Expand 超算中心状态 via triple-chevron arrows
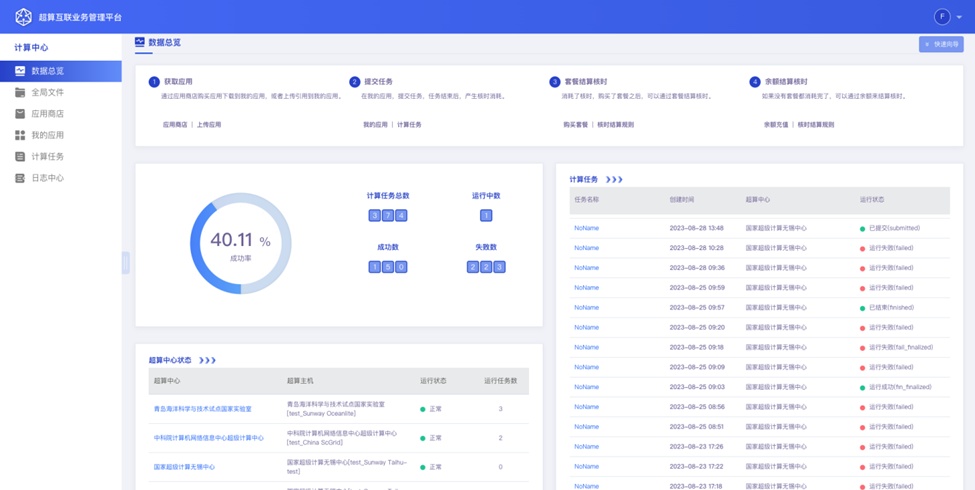The image size is (975, 490). point(207,360)
